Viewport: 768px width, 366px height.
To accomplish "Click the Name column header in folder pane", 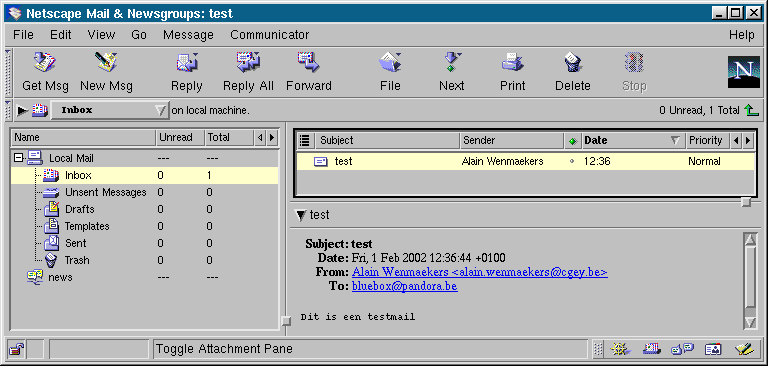I will click(x=83, y=138).
